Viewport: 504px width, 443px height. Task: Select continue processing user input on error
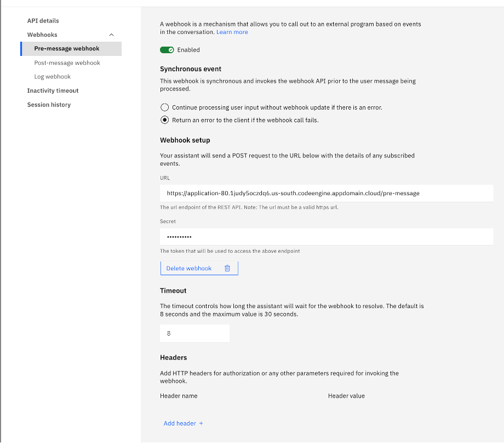[x=164, y=107]
